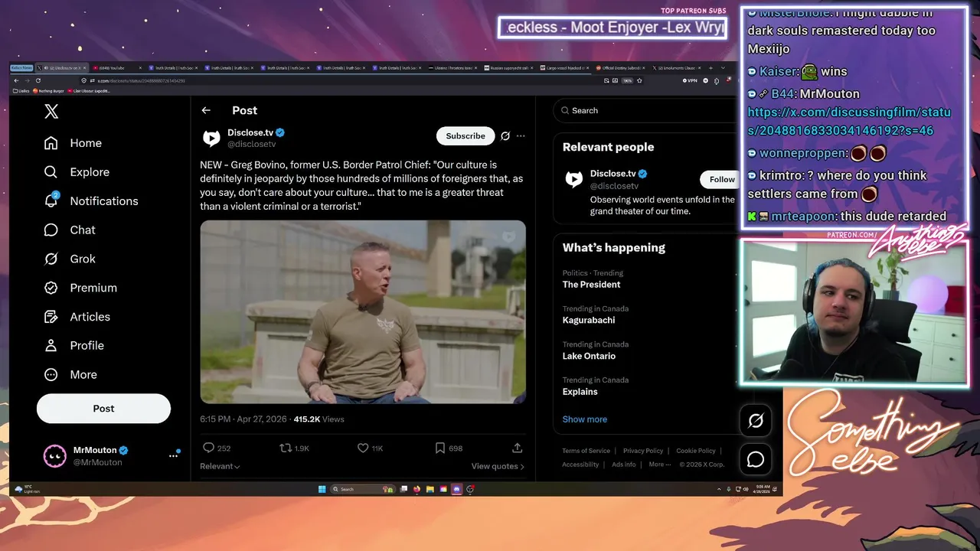Switch to Russian superyacht browser tab
Screen dimensions: 980x551
[509, 68]
